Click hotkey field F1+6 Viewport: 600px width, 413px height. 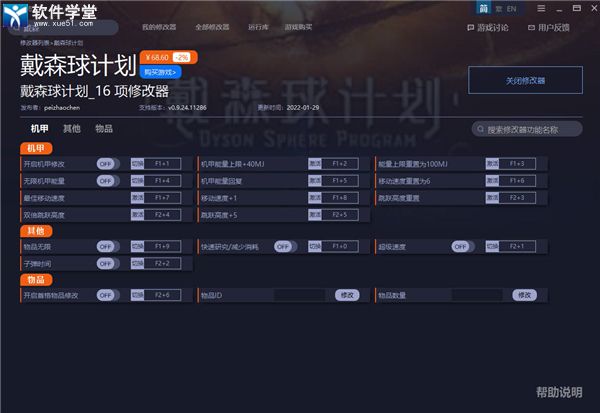tap(517, 181)
